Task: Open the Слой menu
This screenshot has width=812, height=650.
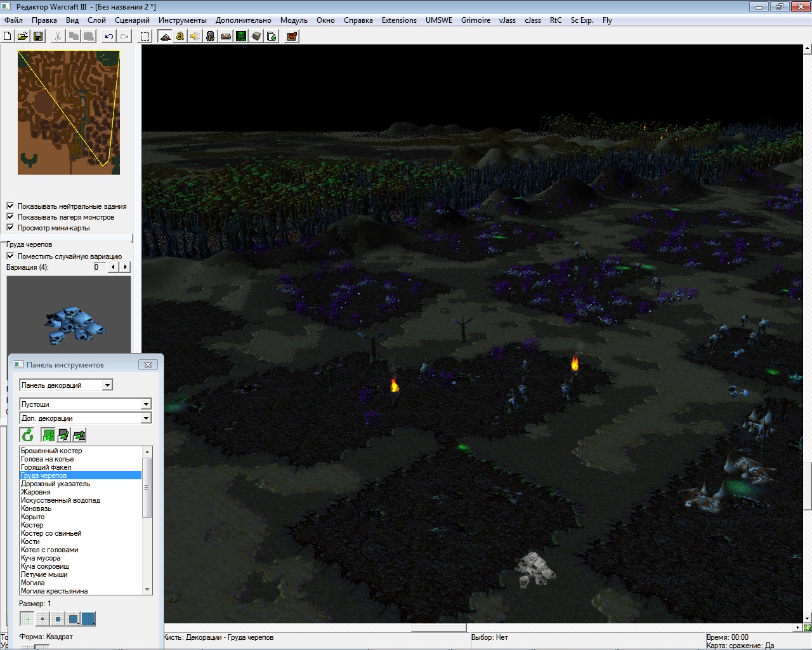Action: tap(96, 20)
